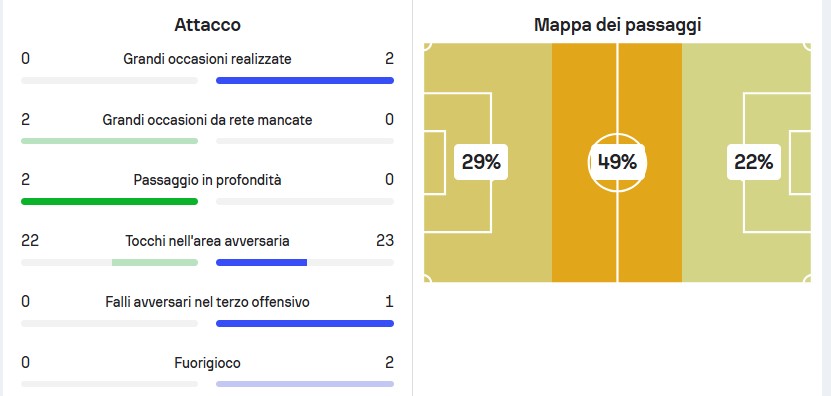Click dark green Passaggio in profondità bar
This screenshot has width=831, height=396.
pyautogui.click(x=109, y=201)
